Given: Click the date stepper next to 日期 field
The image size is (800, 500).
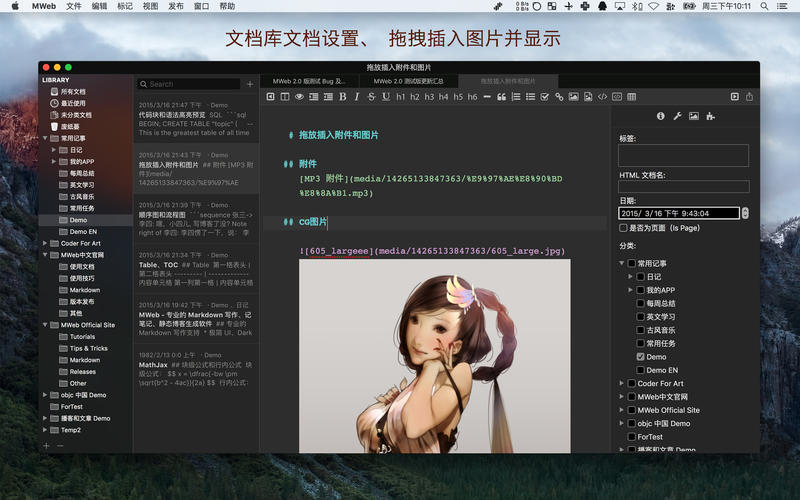Looking at the screenshot, I should click(x=744, y=213).
